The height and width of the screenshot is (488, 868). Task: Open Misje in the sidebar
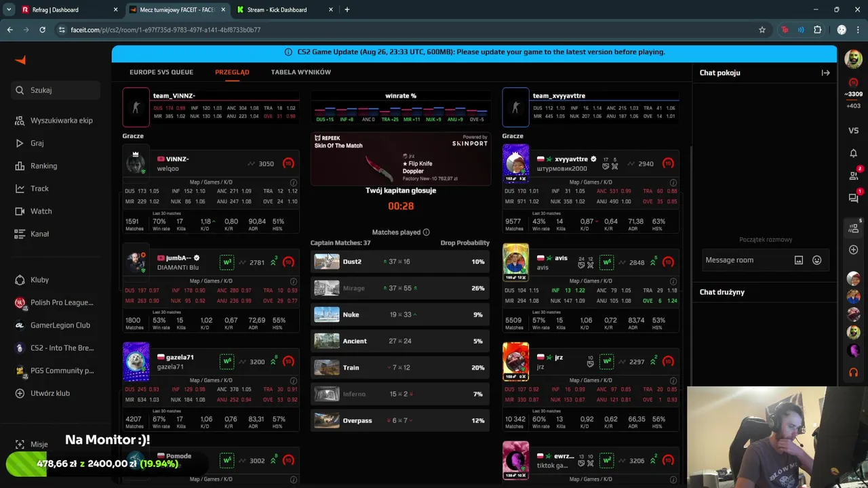(33, 445)
